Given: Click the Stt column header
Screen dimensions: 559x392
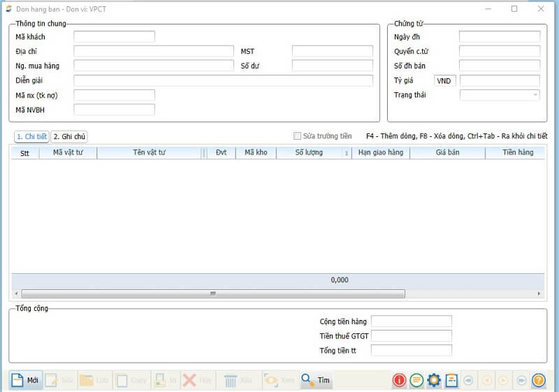Looking at the screenshot, I should 24,153.
